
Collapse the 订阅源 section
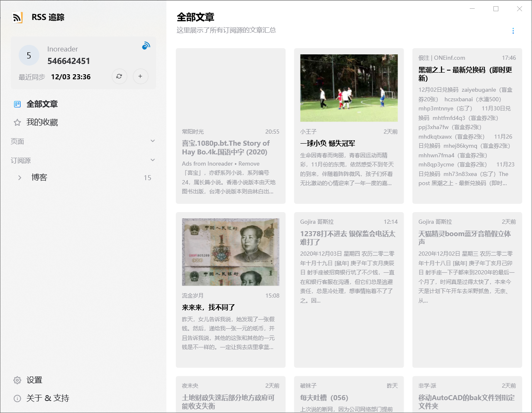point(153,160)
